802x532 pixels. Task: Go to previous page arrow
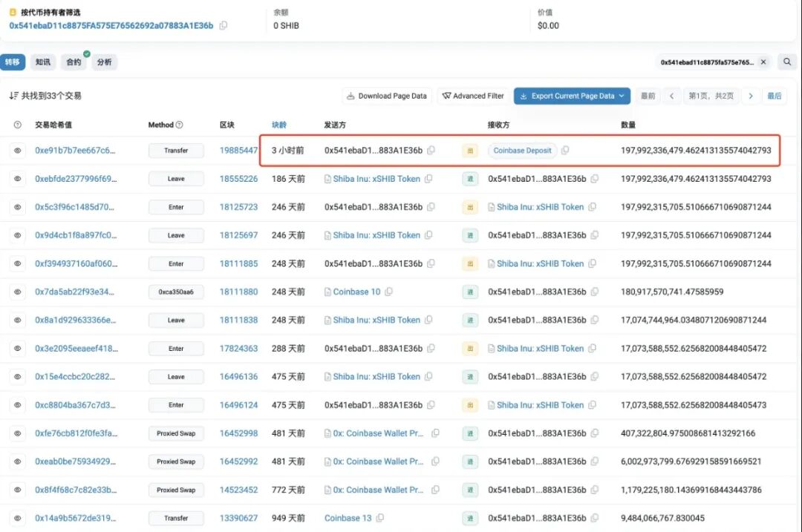coord(671,96)
